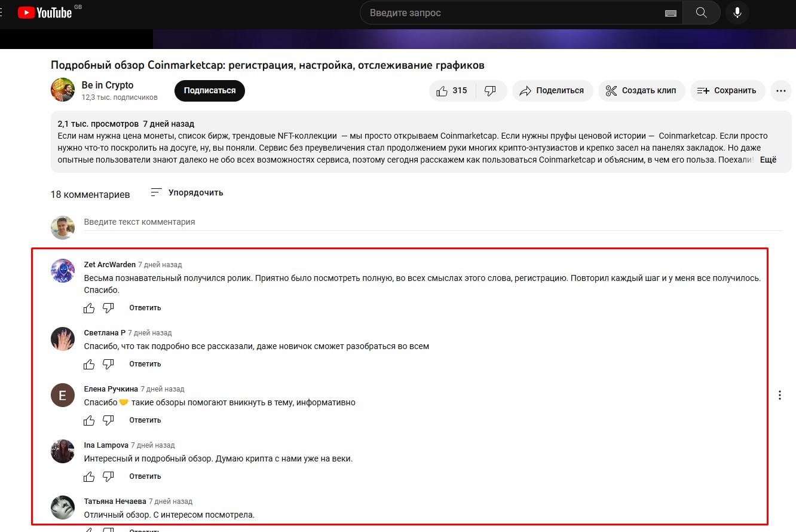Click Zet ArcWarden's 7 дней назад timestamp
Screen dimensions: 796x532
(x=160, y=265)
